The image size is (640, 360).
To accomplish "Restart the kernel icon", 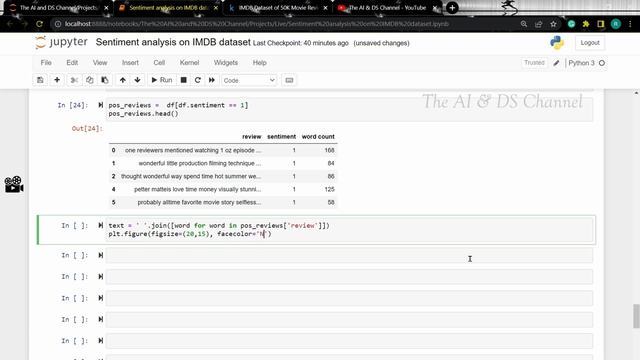I will [x=198, y=80].
